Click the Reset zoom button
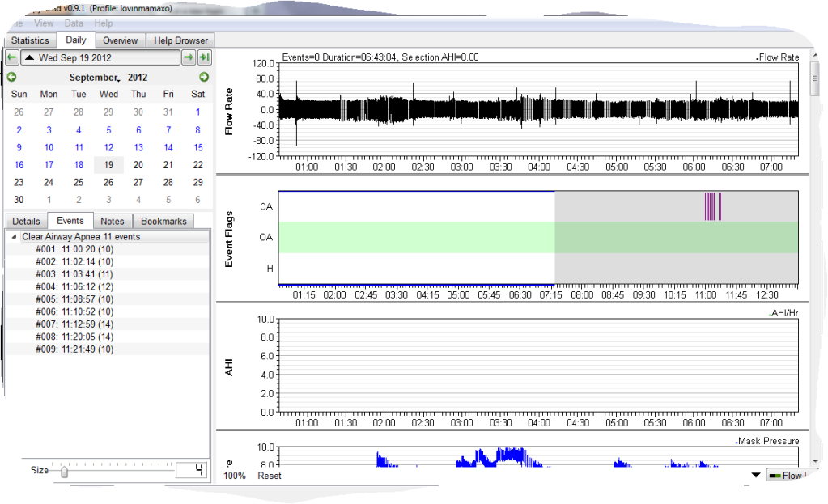Viewport: 828px width, 504px height. pos(270,476)
